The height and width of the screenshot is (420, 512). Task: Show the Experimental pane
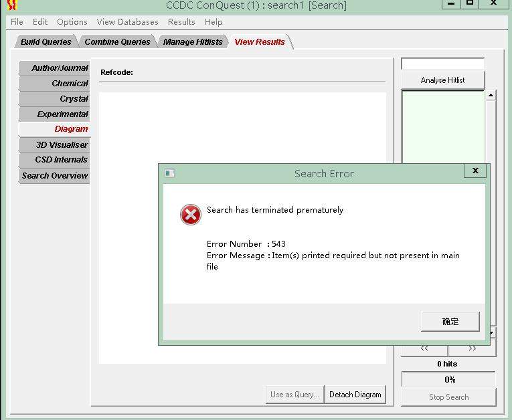point(54,114)
